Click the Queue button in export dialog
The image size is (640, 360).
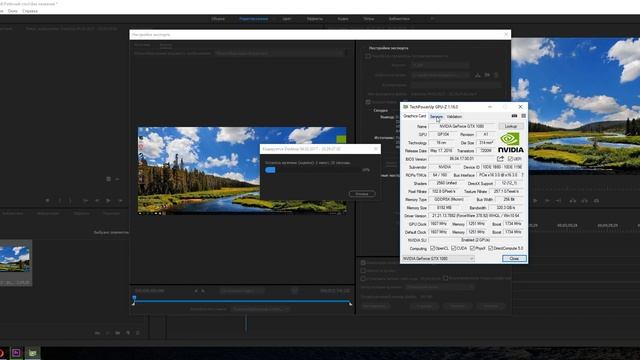(x=424, y=306)
